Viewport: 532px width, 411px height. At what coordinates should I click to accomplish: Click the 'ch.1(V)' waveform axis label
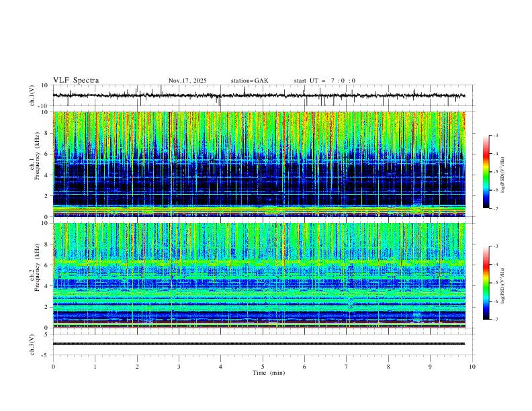click(x=32, y=95)
